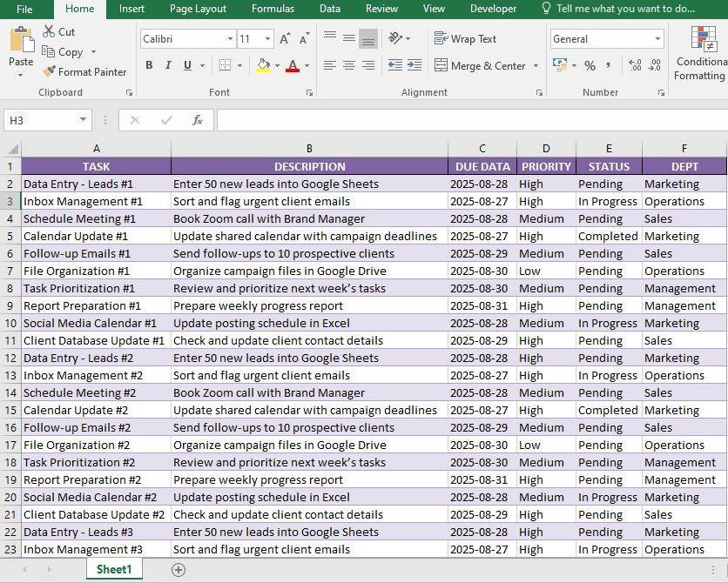Open the Calibri font name dropdown
Screen dimensions: 728x583
(x=230, y=39)
